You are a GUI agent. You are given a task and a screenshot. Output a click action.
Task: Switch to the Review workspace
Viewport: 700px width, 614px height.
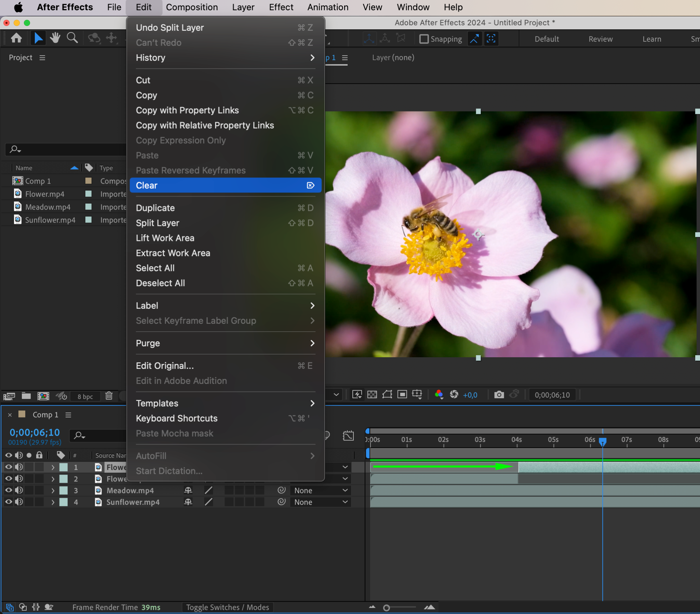tap(600, 39)
